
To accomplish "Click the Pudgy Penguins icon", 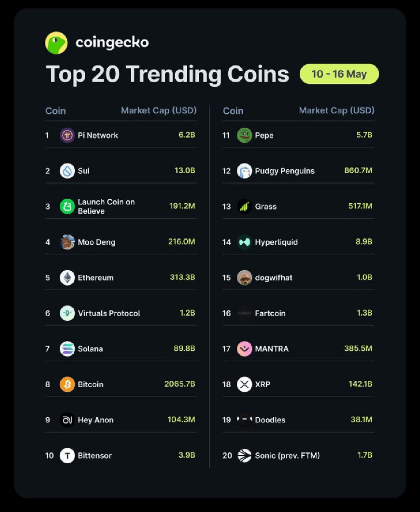I will coord(244,171).
